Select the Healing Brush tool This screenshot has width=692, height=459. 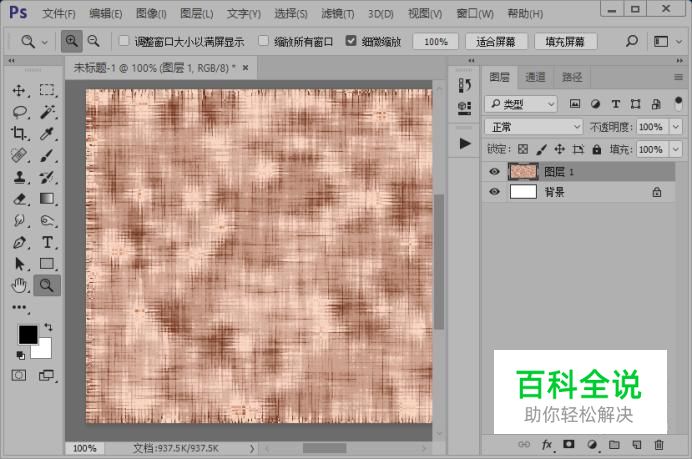(19, 155)
